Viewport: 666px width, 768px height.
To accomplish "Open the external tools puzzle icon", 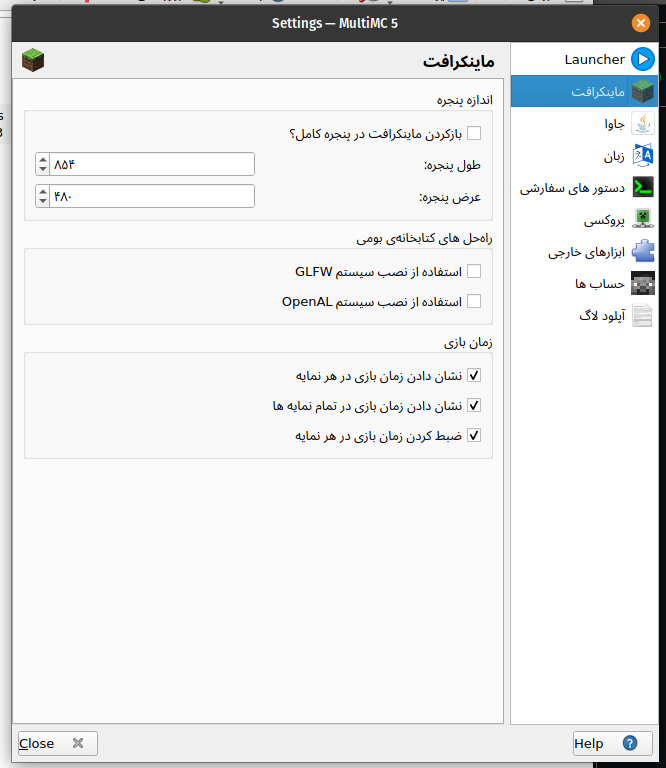I will point(642,251).
